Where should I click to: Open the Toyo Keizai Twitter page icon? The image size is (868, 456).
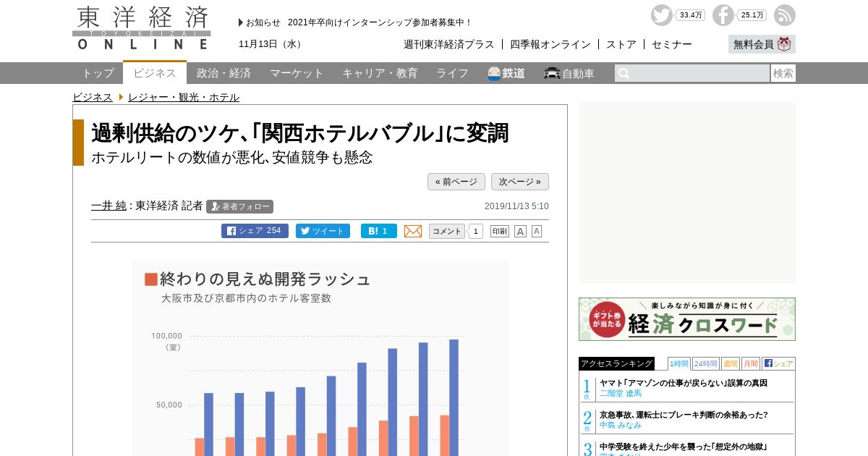tap(662, 15)
